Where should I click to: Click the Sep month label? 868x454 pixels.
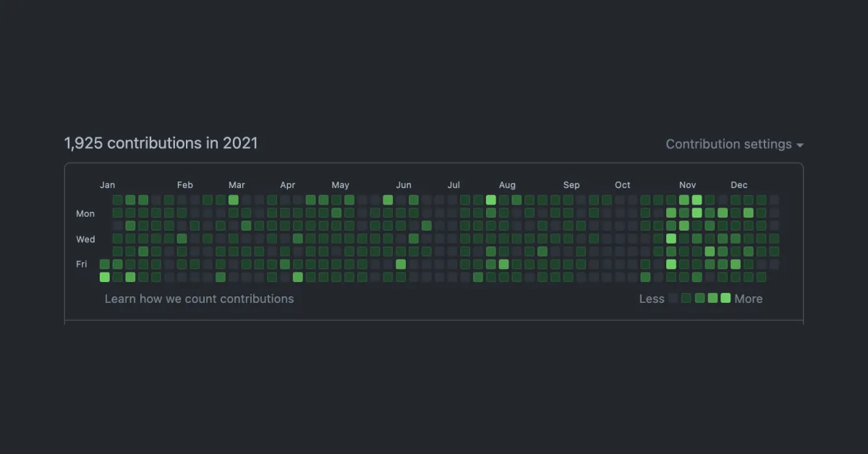tap(571, 185)
